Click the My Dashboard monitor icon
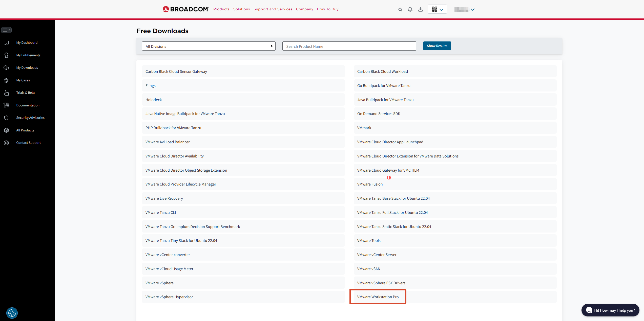The height and width of the screenshot is (321, 644). coord(6,43)
